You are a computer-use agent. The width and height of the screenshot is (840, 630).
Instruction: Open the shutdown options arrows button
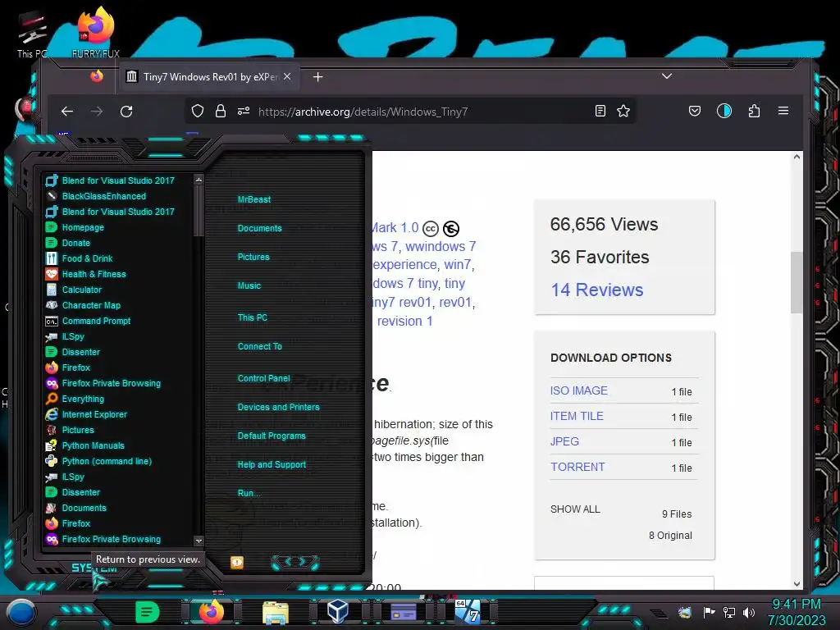(x=295, y=561)
